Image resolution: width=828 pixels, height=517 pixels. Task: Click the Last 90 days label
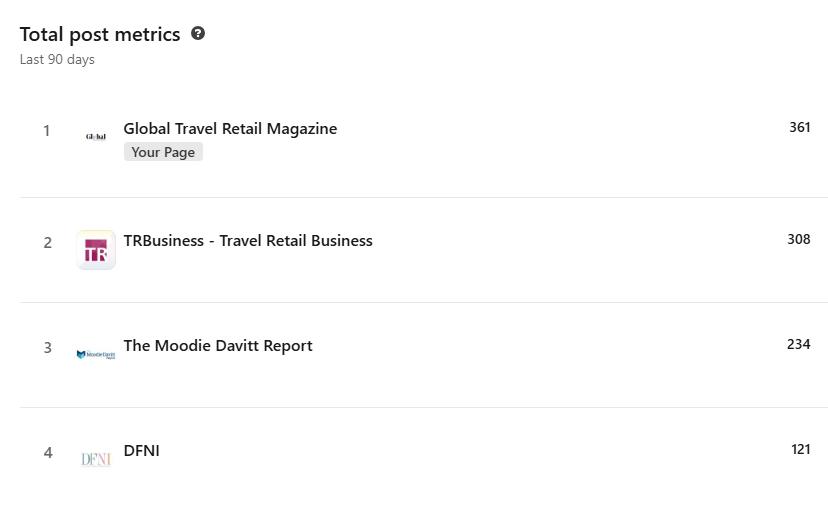57,59
